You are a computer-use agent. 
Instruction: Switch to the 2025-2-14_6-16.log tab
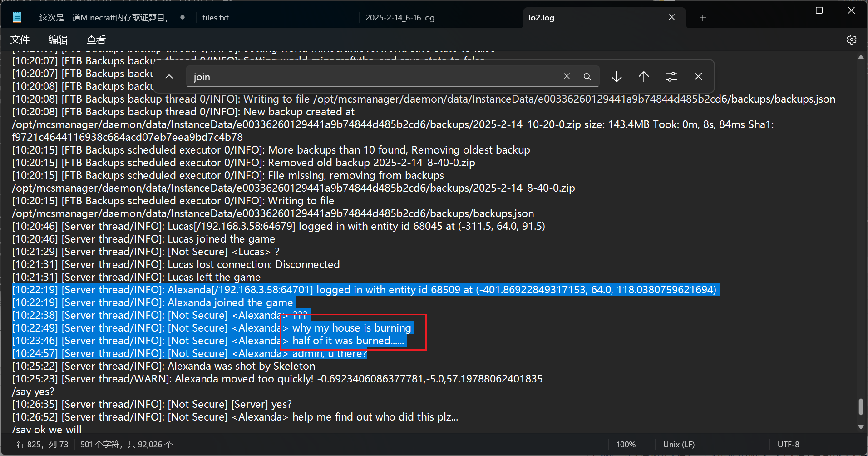pos(400,18)
